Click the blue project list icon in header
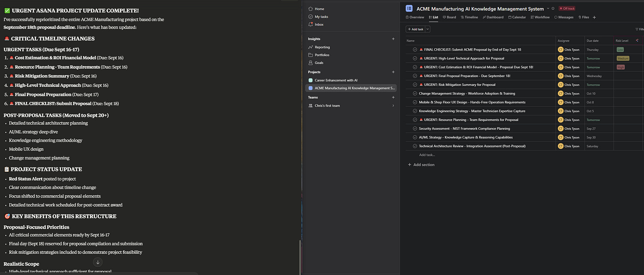 click(x=409, y=8)
